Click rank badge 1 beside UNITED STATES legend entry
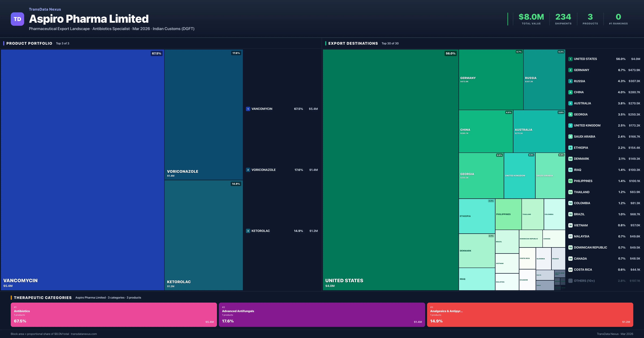Image resolution: width=644 pixels, height=338 pixels. 571,59
